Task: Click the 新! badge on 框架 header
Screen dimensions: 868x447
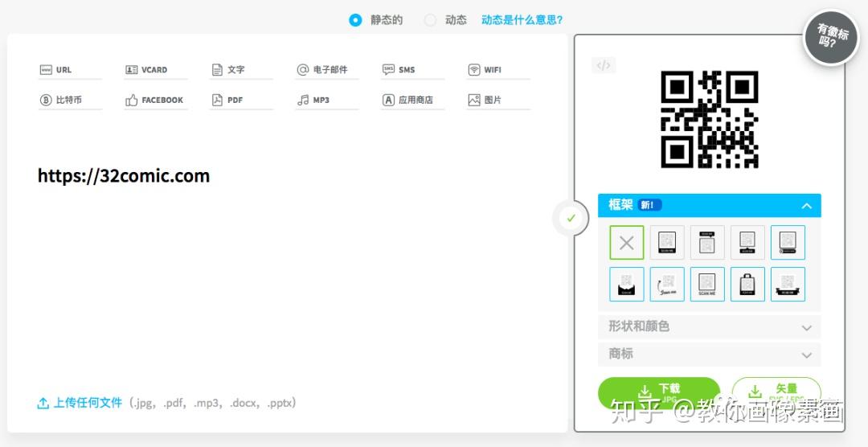Action: 649,205
